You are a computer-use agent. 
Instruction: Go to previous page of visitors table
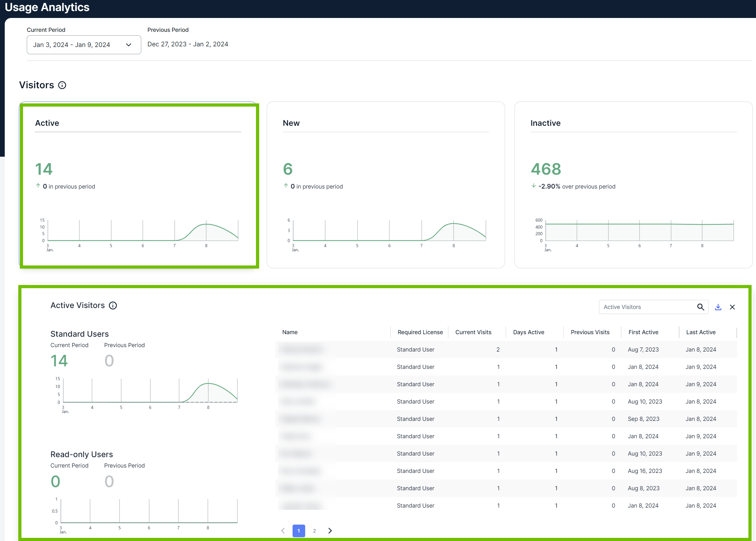pyautogui.click(x=283, y=531)
